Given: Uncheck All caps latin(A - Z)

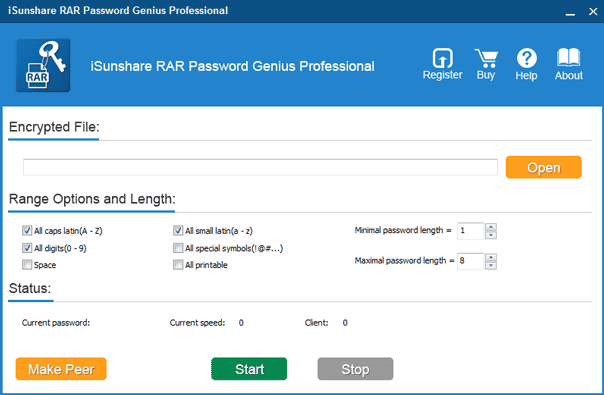Looking at the screenshot, I should 27,230.
